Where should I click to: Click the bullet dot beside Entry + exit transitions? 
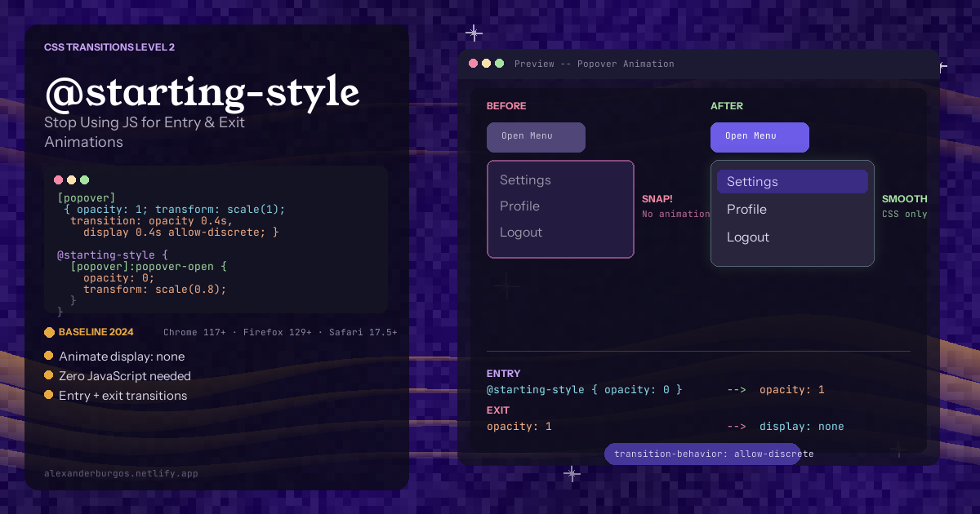click(x=49, y=395)
